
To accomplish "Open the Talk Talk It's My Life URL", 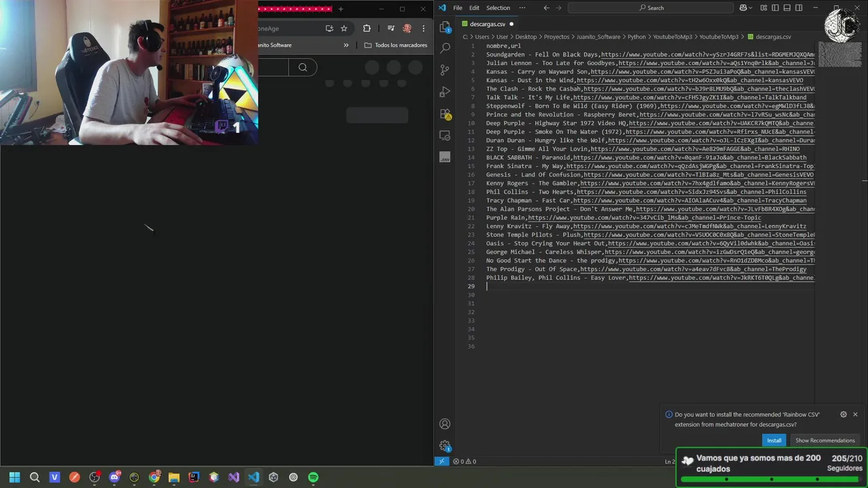I will [x=690, y=98].
